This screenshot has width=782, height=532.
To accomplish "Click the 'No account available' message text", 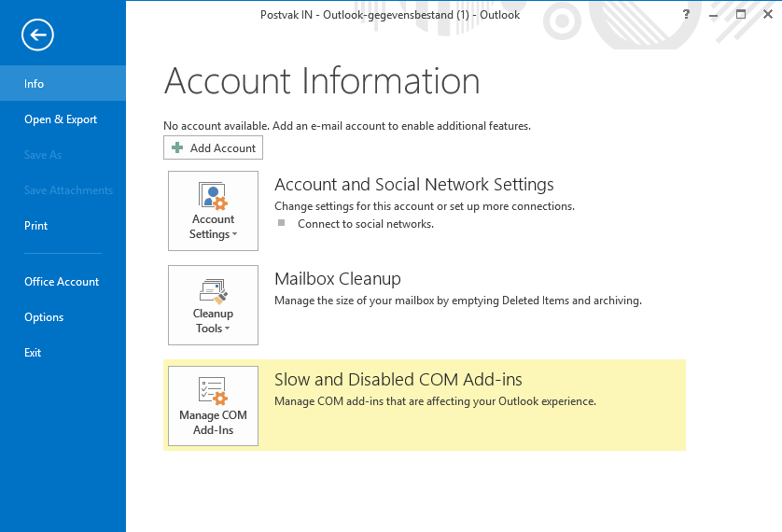I will (x=347, y=126).
